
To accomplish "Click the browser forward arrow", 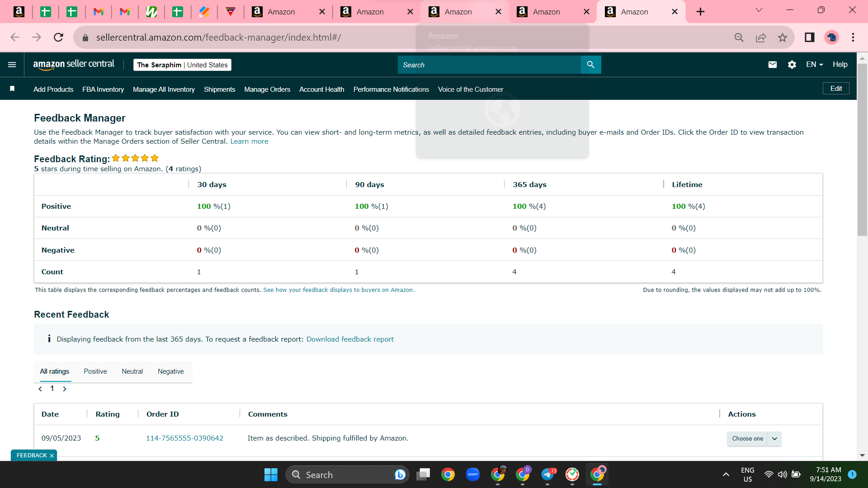I will click(37, 38).
